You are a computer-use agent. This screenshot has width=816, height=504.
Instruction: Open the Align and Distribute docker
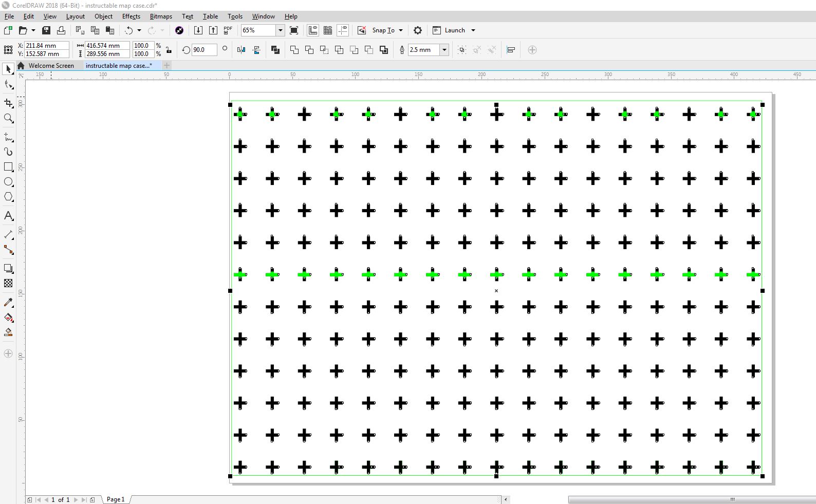511,50
